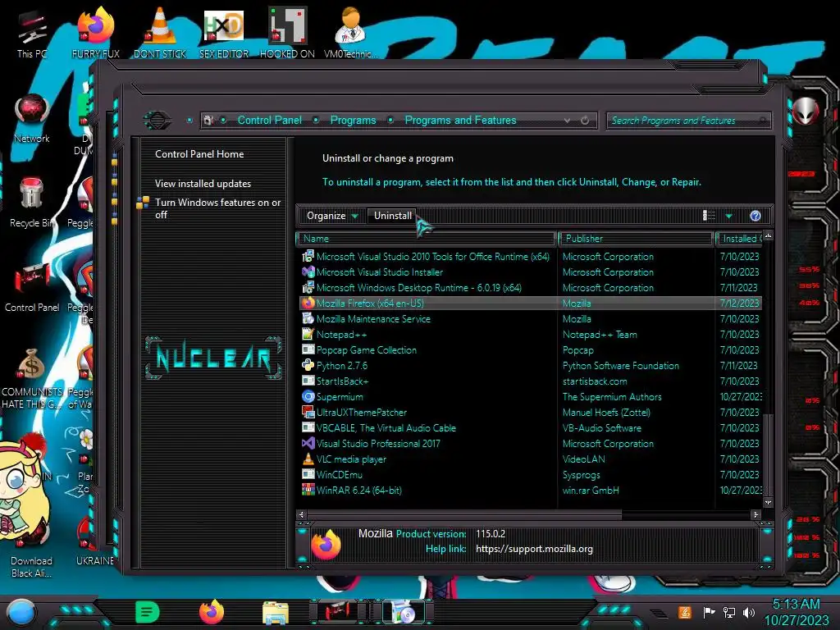Click the Action Center flag tray icon

pos(709,612)
